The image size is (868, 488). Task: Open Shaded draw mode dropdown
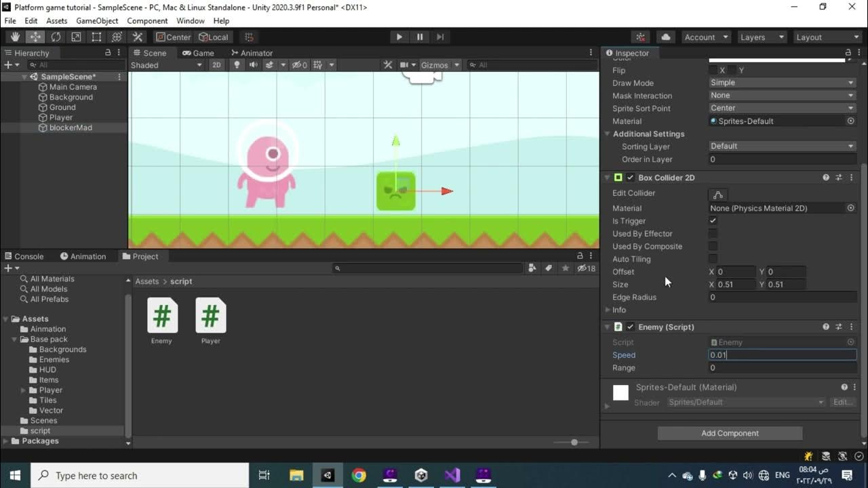(166, 65)
